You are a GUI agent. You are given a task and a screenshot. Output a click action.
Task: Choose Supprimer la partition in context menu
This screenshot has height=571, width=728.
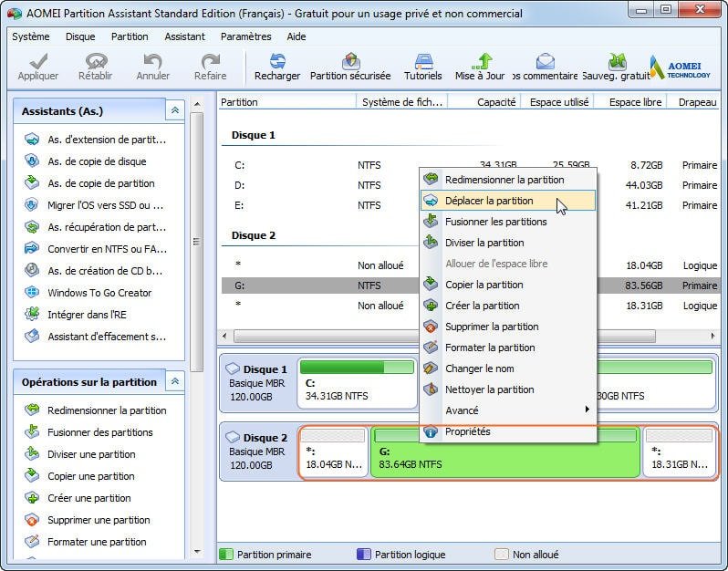(508, 327)
